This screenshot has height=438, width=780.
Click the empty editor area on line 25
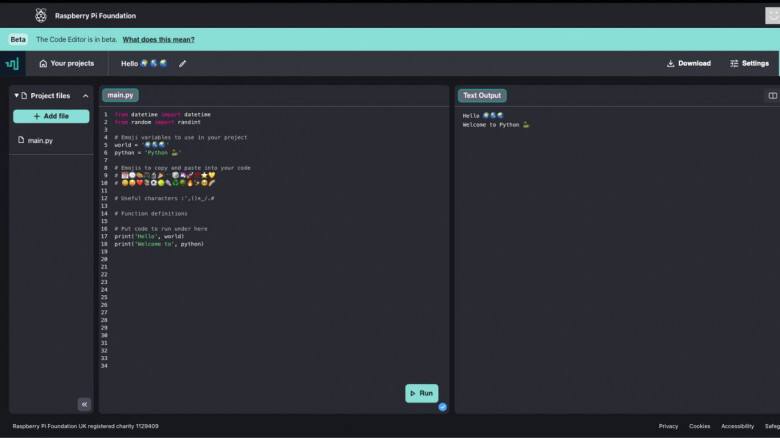coord(279,297)
